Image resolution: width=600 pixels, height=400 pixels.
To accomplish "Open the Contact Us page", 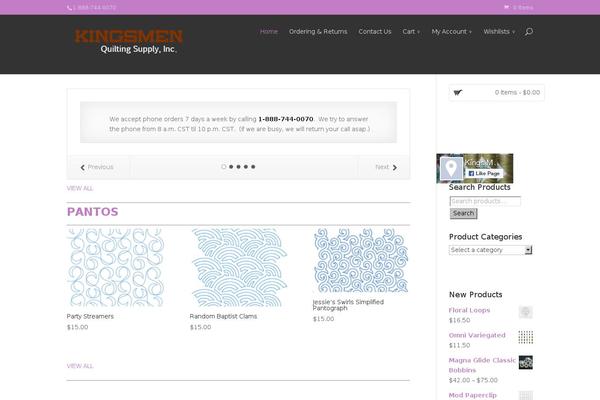I will coord(375,31).
